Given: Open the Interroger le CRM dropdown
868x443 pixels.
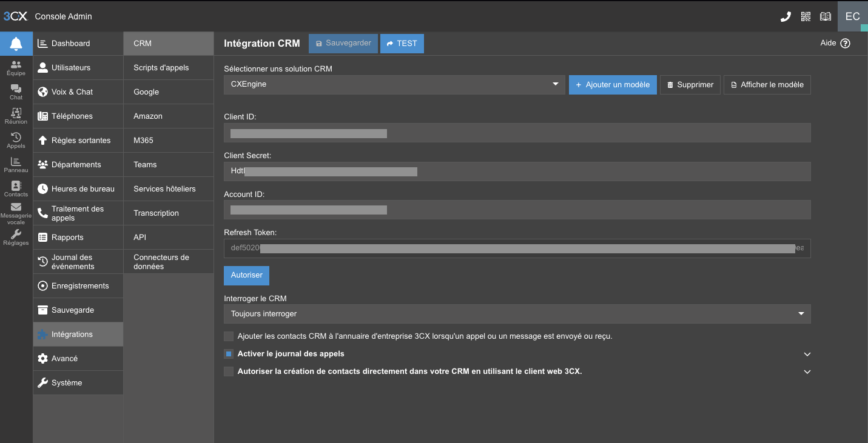Looking at the screenshot, I should tap(517, 313).
